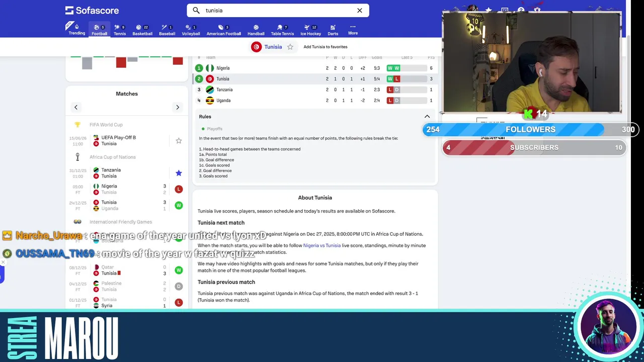Go to the Volleyball tab
Image resolution: width=644 pixels, height=362 pixels.
pyautogui.click(x=191, y=30)
